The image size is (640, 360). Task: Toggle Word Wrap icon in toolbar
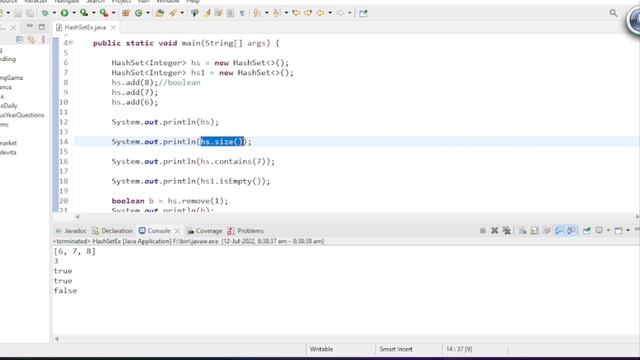(x=218, y=13)
